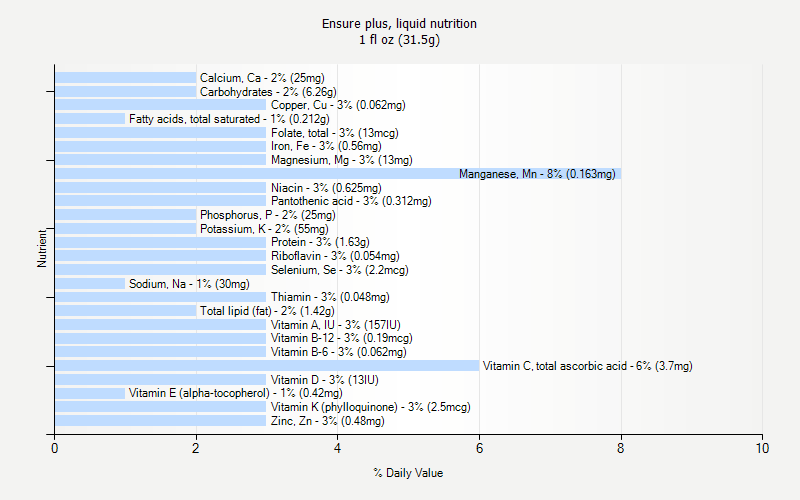This screenshot has width=800, height=500.
Task: Click the blue bar beside the Calcium label
Action: coord(126,78)
